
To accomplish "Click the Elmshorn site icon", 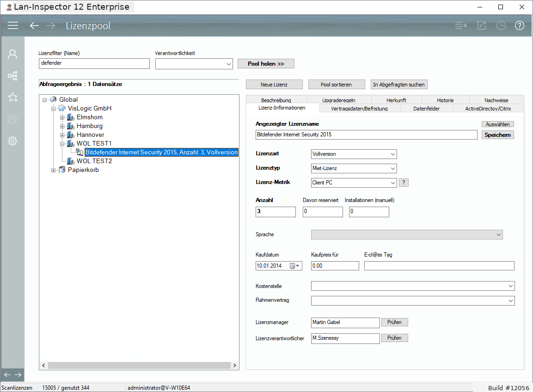I will point(70,117).
